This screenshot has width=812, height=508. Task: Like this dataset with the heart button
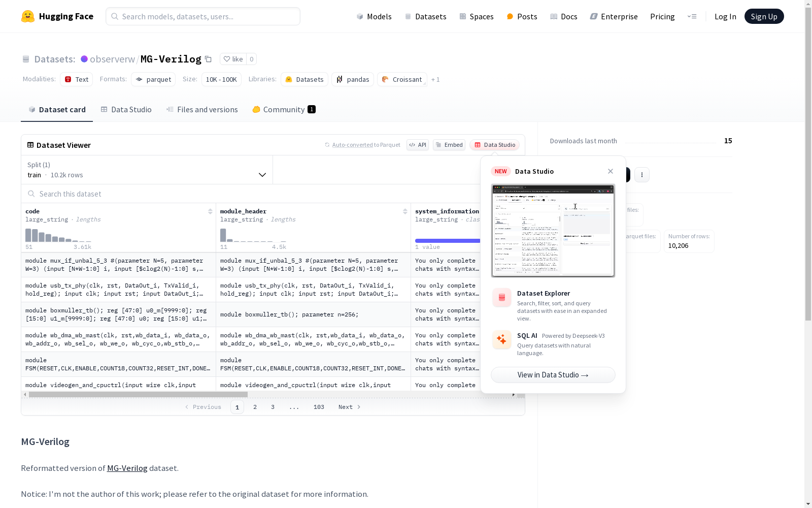(233, 59)
